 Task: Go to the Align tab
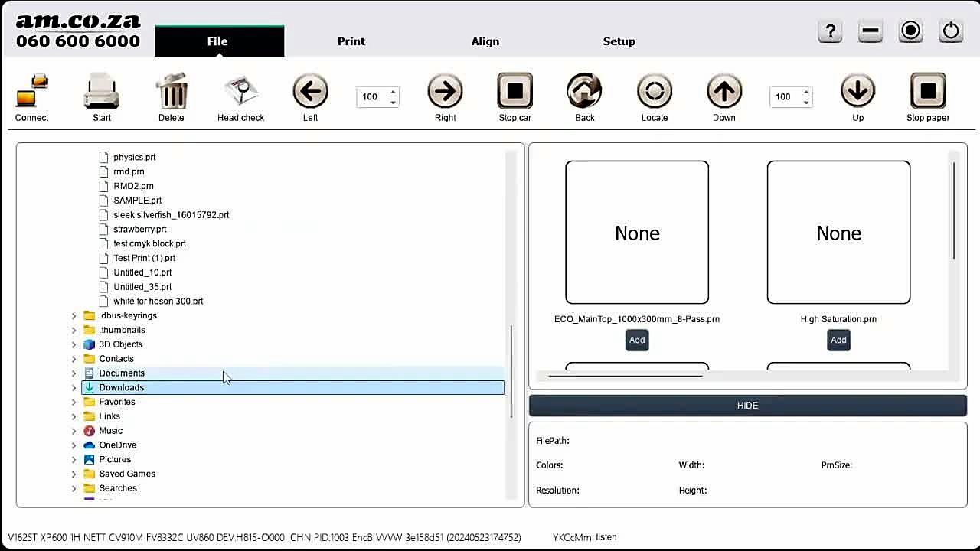(x=485, y=41)
